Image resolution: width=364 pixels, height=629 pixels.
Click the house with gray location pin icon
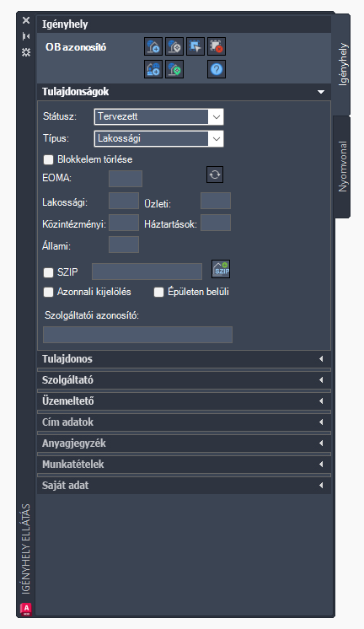click(x=174, y=46)
